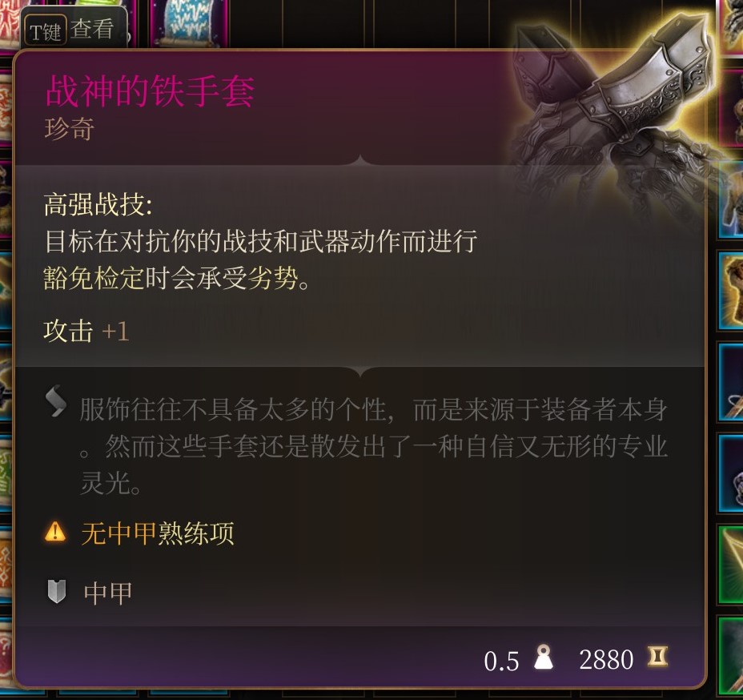Click the 高强战技 passive heading
Screen dimensions: 743x700
[x=98, y=205]
